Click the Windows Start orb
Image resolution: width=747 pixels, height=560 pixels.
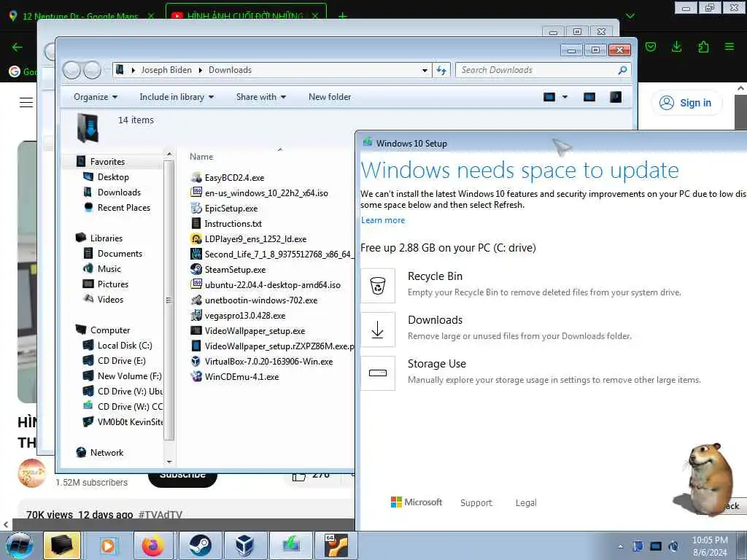[x=20, y=545]
